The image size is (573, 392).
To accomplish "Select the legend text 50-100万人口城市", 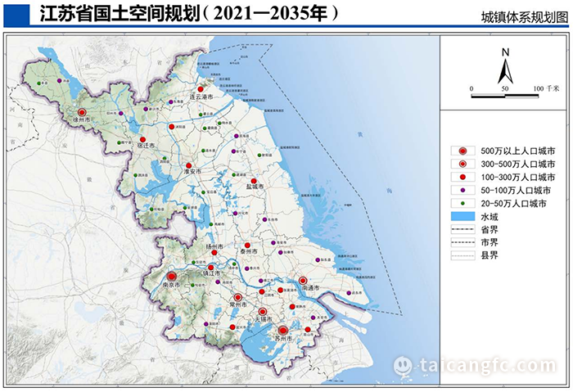I will click(516, 190).
